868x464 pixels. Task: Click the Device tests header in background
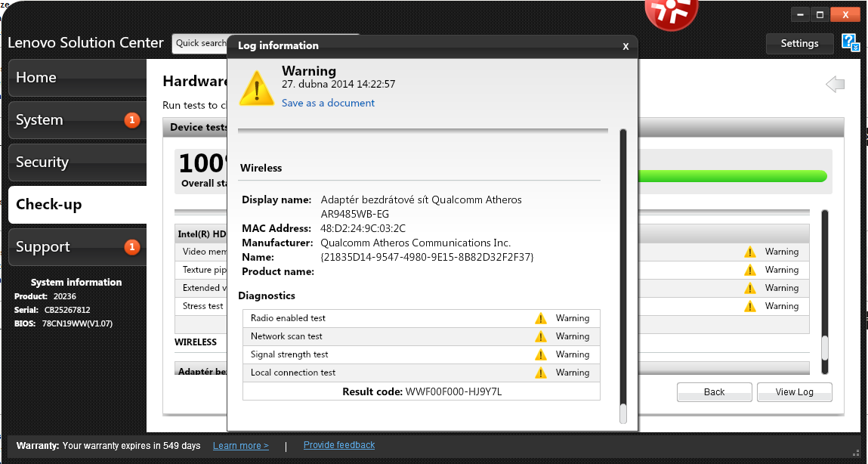click(198, 128)
